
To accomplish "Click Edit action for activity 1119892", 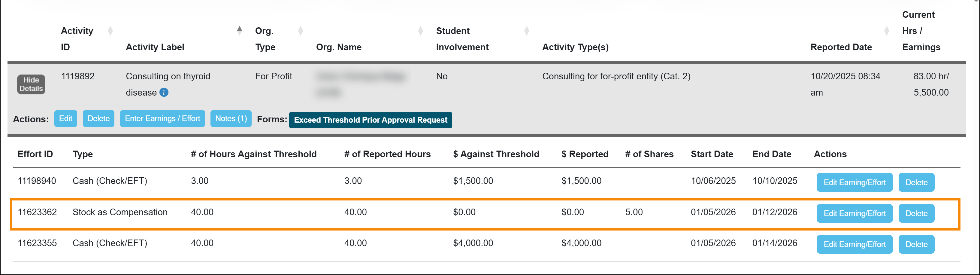I will click(65, 118).
